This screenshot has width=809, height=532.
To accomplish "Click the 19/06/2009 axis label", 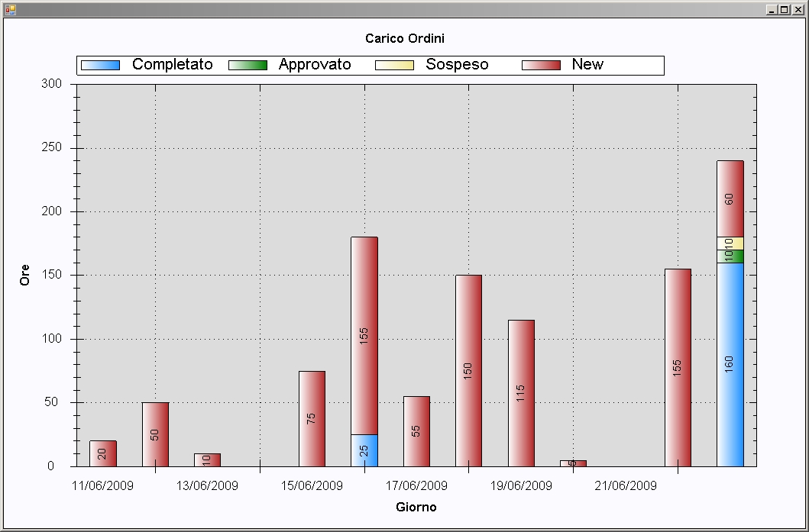I will point(521,486).
